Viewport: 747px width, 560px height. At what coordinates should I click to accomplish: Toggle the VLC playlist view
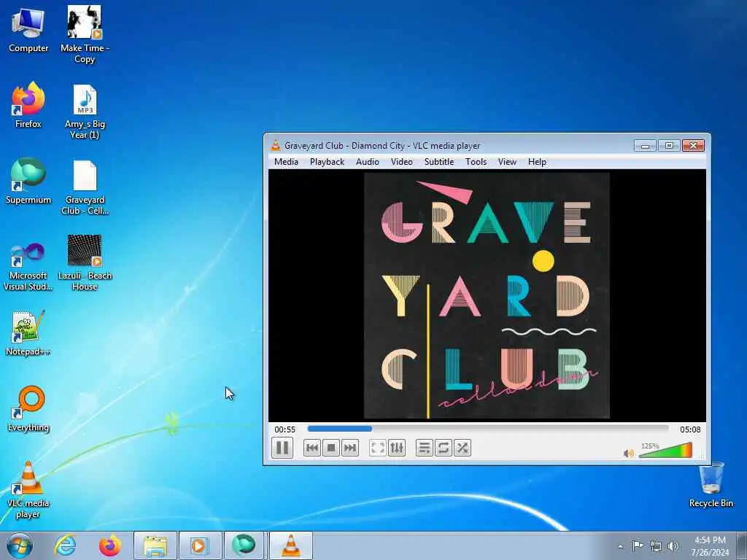point(424,448)
